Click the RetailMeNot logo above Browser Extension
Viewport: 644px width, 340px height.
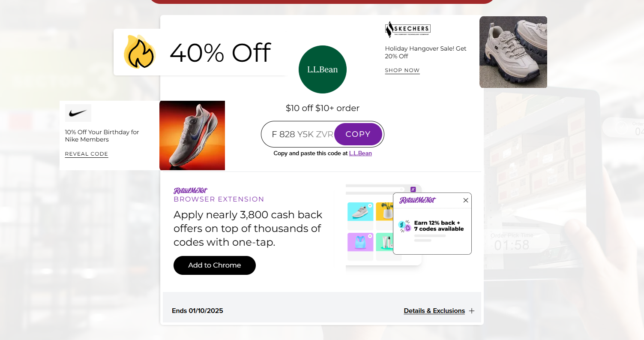pyautogui.click(x=190, y=191)
